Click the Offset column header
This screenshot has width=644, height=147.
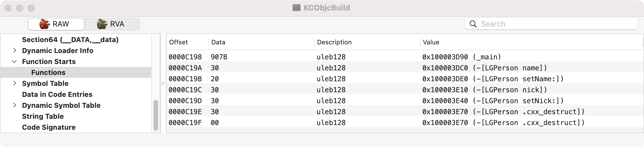pyautogui.click(x=178, y=42)
